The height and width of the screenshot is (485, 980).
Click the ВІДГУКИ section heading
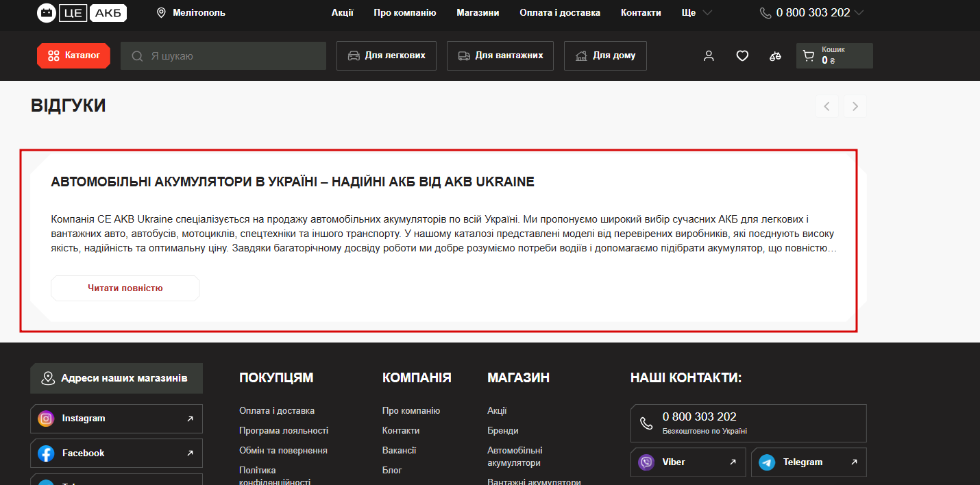pyautogui.click(x=69, y=106)
